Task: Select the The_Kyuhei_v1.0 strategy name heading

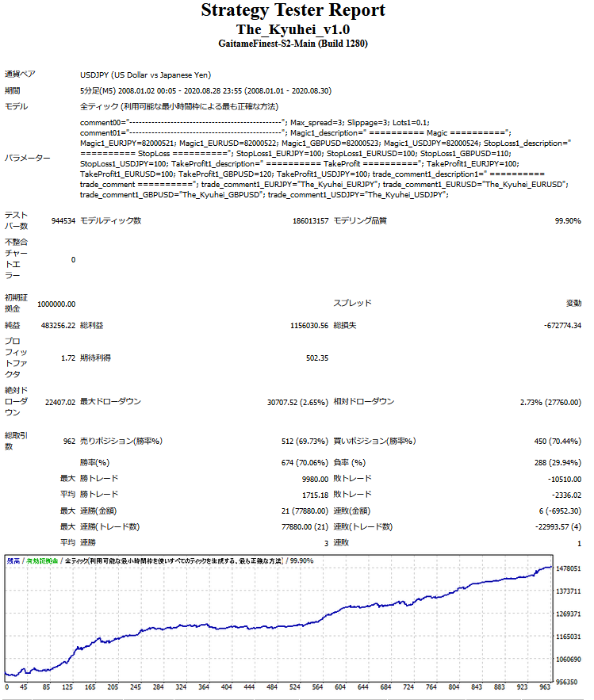Action: click(x=293, y=29)
